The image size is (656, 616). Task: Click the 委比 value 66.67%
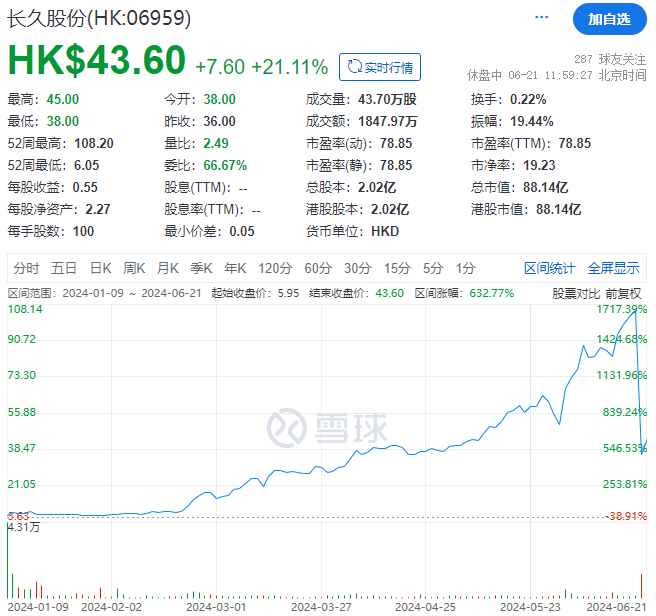click(x=225, y=165)
